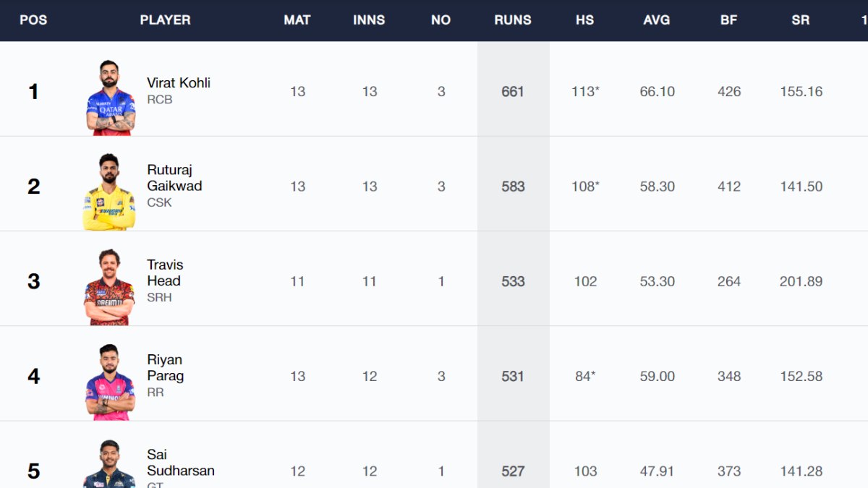Click Riyan Parag's player photo
This screenshot has width=868, height=488.
click(x=109, y=382)
